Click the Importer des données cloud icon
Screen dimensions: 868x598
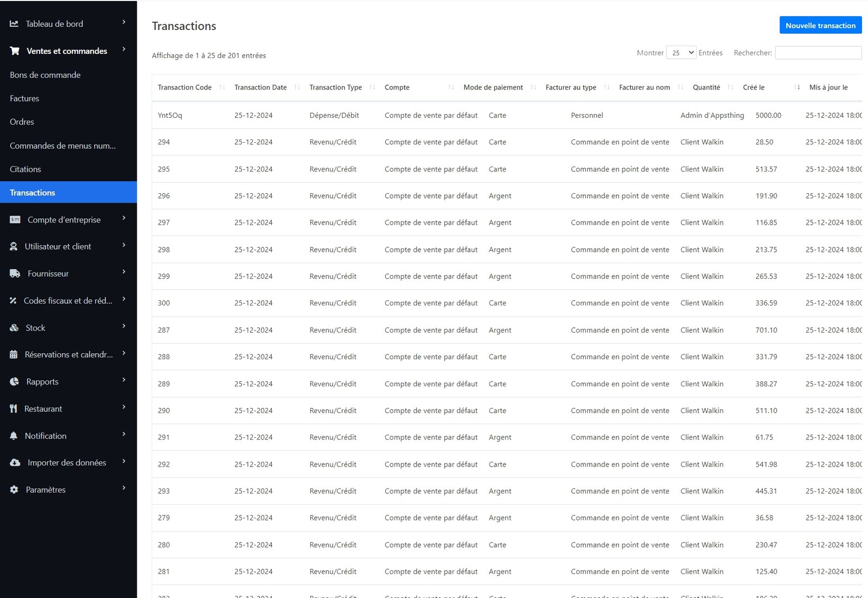click(15, 462)
